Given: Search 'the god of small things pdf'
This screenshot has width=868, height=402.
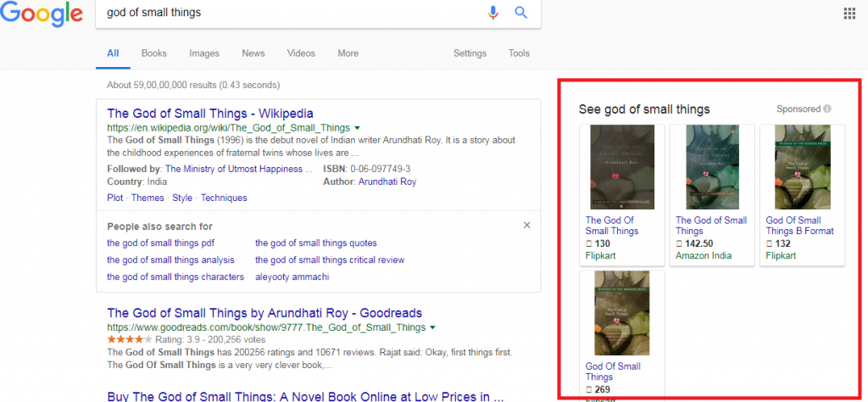Looking at the screenshot, I should [160, 243].
